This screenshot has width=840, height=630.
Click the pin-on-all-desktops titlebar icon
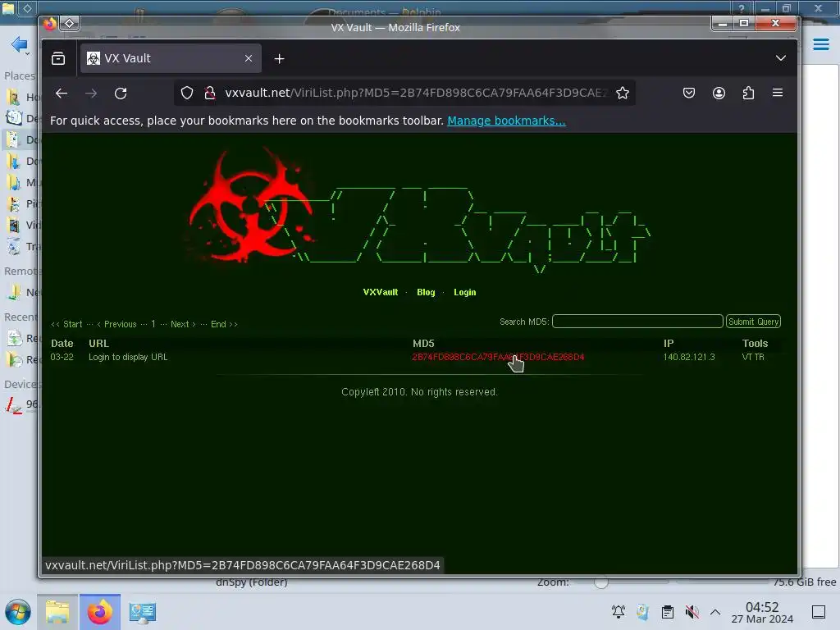(x=70, y=23)
